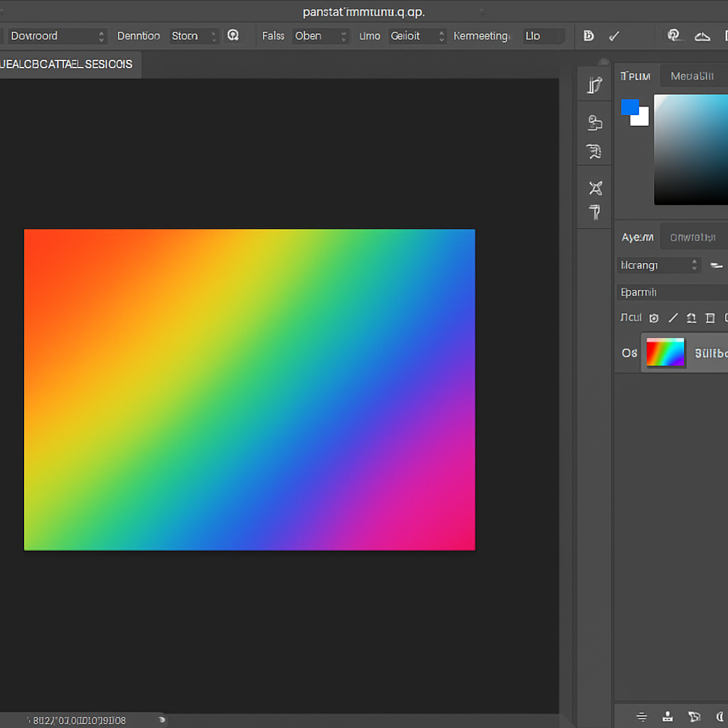Switch to the Medalii tab in the right panel
728x728 pixels.
(x=692, y=75)
